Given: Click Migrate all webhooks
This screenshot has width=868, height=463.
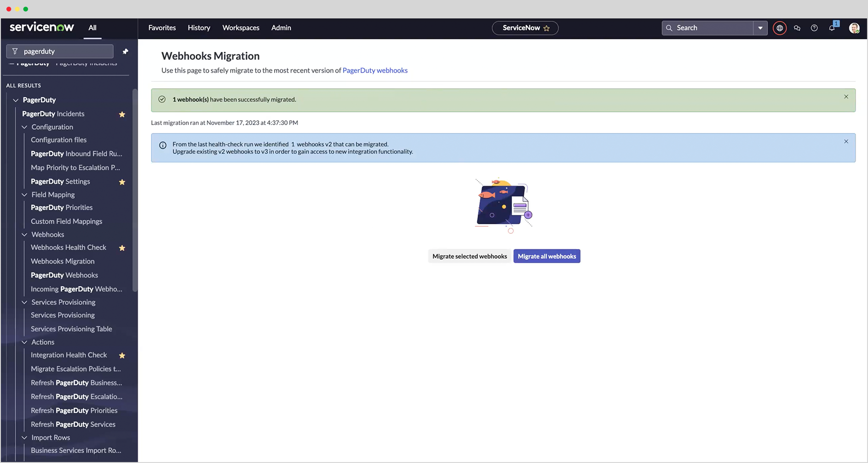Looking at the screenshot, I should (x=546, y=256).
